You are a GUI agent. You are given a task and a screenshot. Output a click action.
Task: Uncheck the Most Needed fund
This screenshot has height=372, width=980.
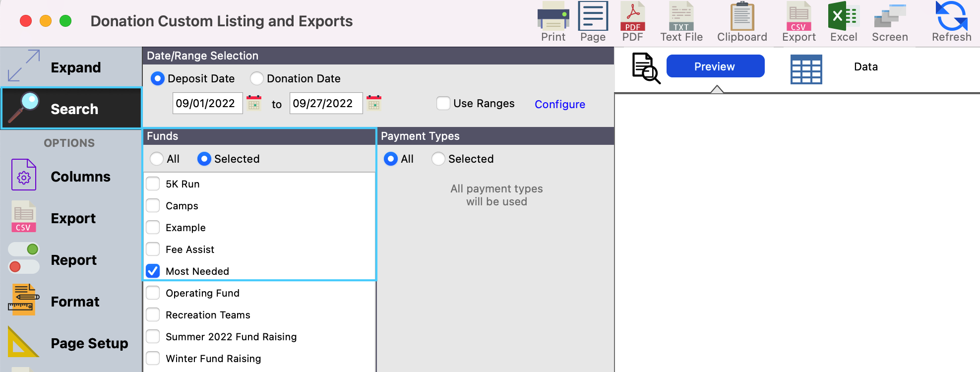153,271
